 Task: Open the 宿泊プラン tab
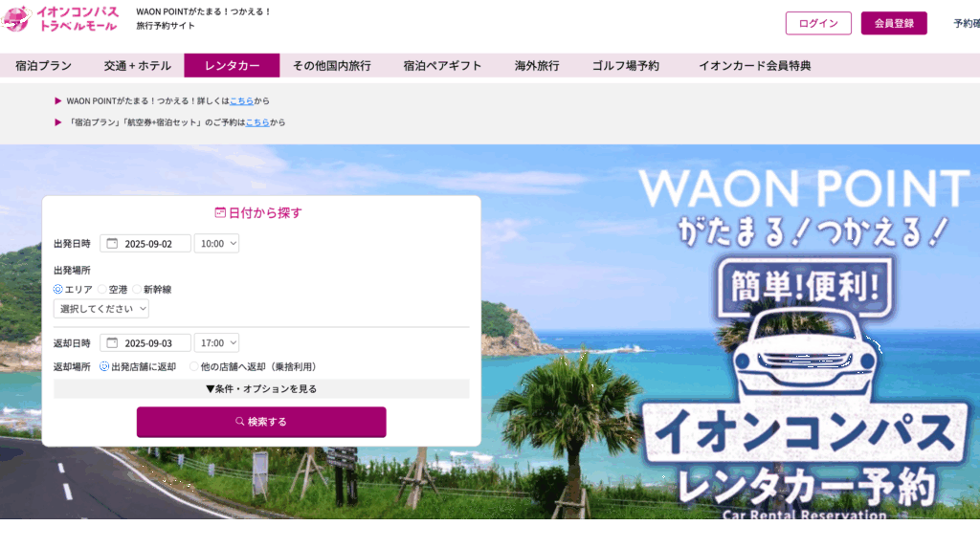[44, 66]
